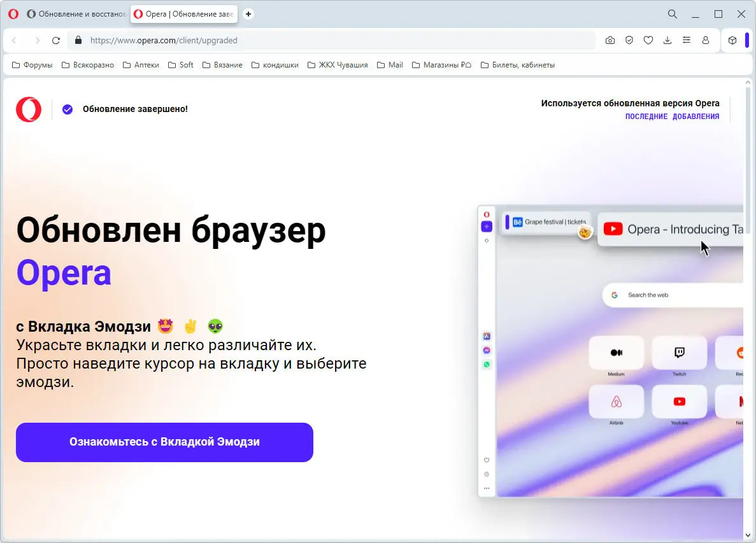Click the history clock icon in preview sidebar
Screen dimensions: 756x543
487,474
